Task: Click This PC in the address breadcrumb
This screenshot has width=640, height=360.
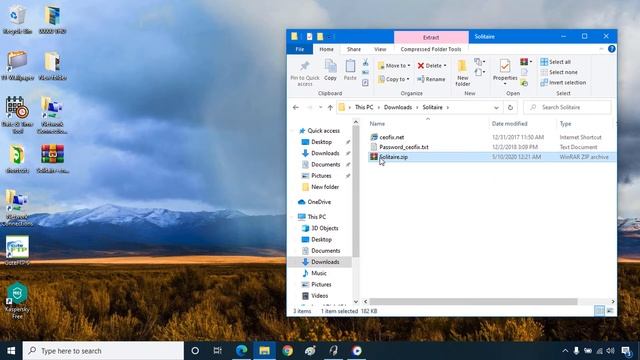Action: pos(364,107)
